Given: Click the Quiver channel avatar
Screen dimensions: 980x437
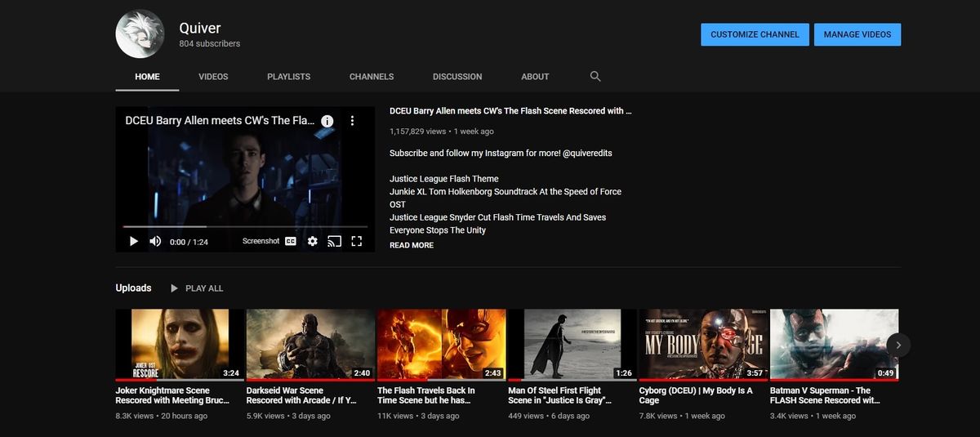Looking at the screenshot, I should click(x=140, y=34).
